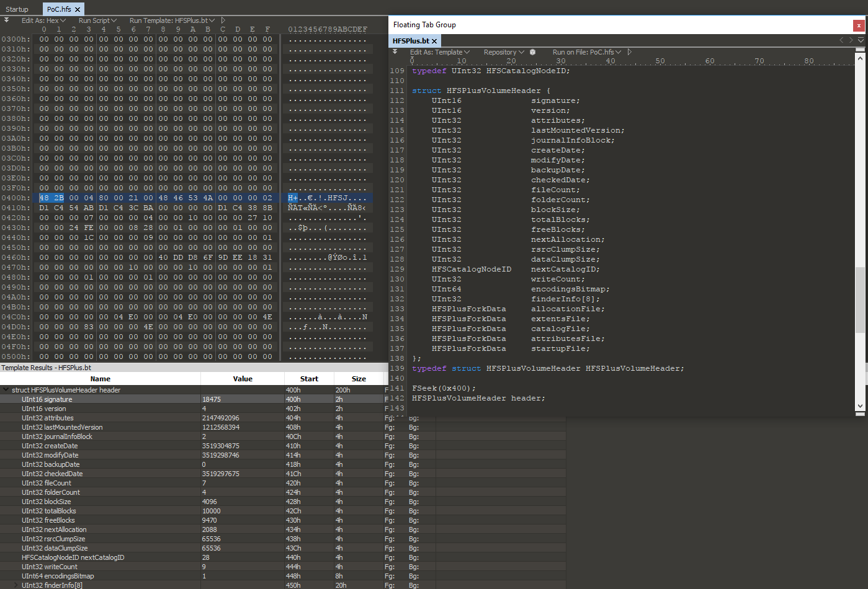868x589 pixels.
Task: Close the HFSPlus.bt tab
Action: pos(434,41)
